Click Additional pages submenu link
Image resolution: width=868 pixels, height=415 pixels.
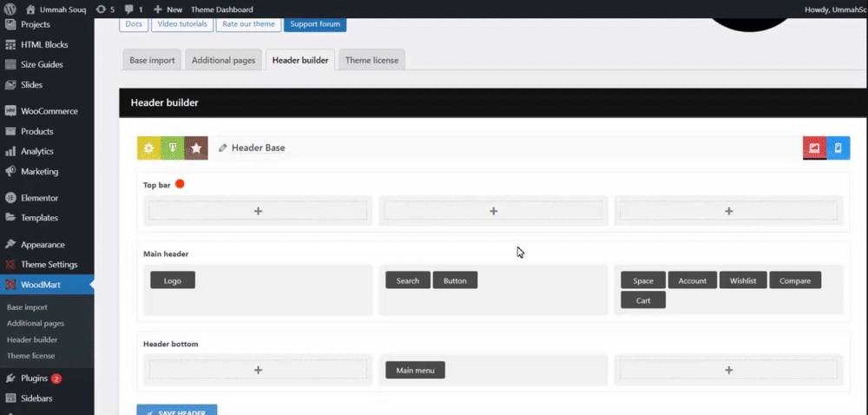36,323
